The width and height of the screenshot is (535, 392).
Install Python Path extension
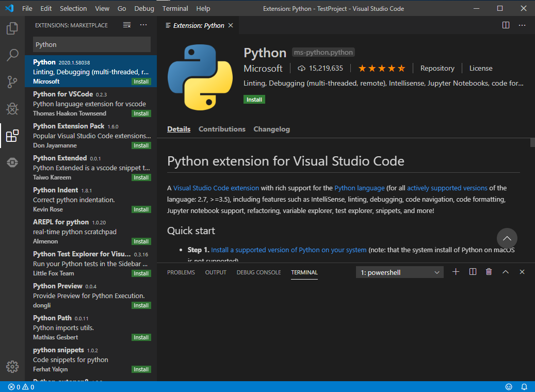tap(141, 337)
